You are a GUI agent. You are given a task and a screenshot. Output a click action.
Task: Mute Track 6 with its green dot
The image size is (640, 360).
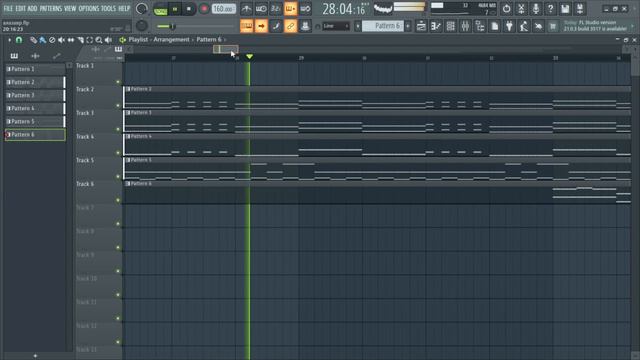click(118, 200)
